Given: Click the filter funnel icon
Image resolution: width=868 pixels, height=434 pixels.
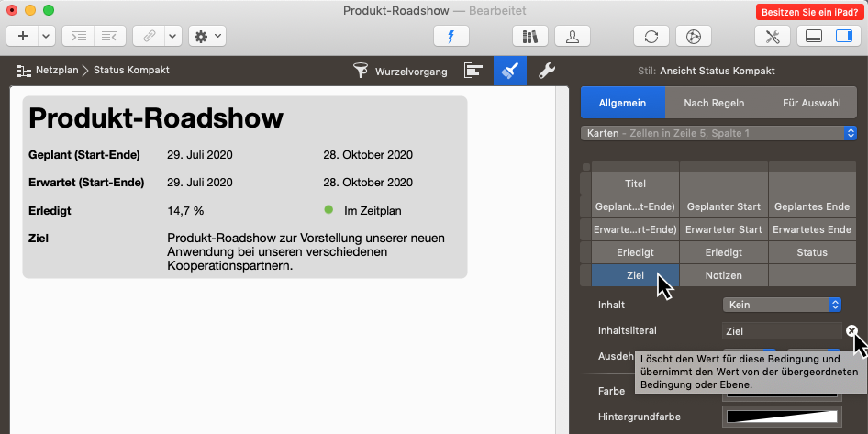Looking at the screenshot, I should tap(361, 71).
